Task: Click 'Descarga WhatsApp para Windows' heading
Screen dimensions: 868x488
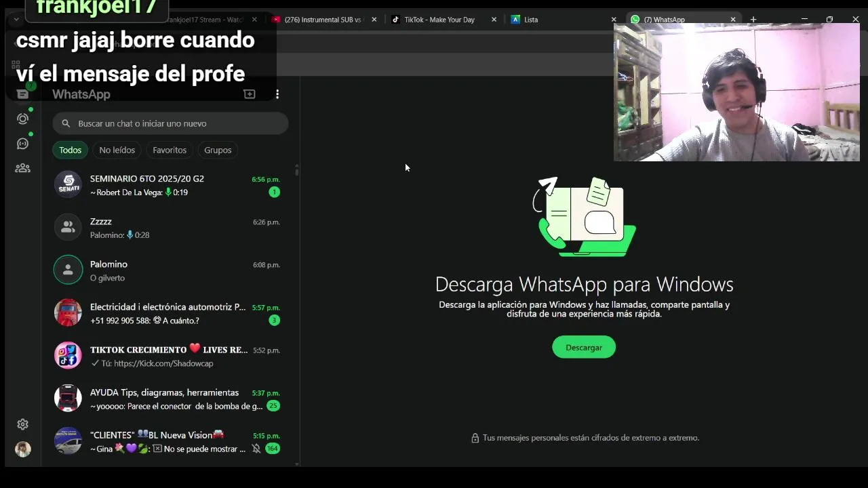Action: (584, 284)
